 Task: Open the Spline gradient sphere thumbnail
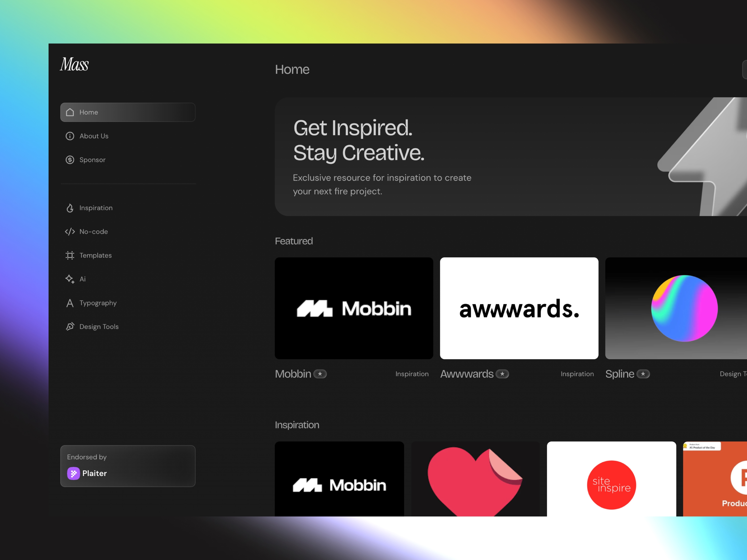676,308
